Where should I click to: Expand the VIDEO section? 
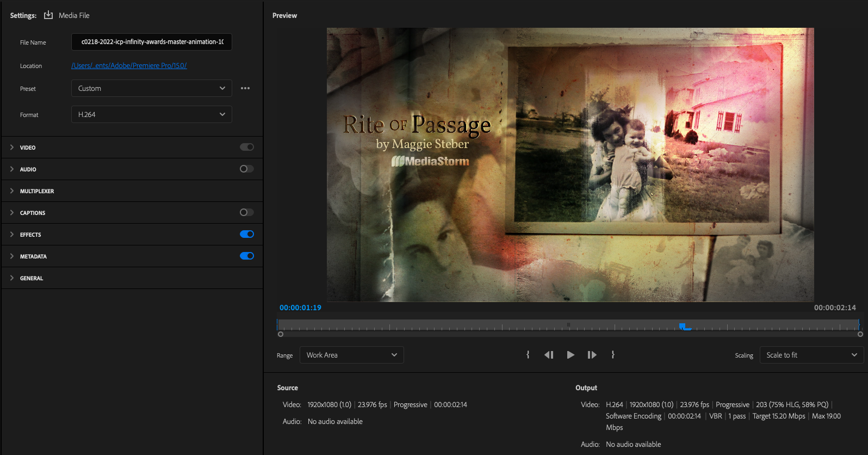[12, 147]
